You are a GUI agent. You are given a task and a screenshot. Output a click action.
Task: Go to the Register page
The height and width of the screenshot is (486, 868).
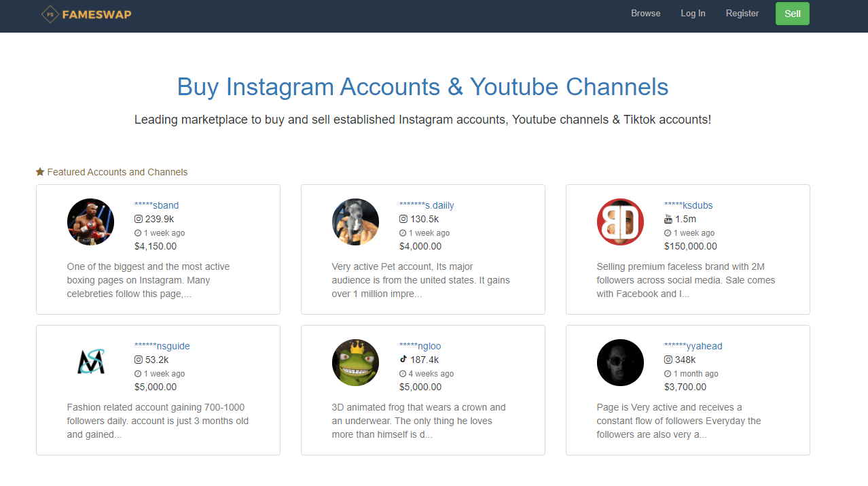[x=742, y=14]
